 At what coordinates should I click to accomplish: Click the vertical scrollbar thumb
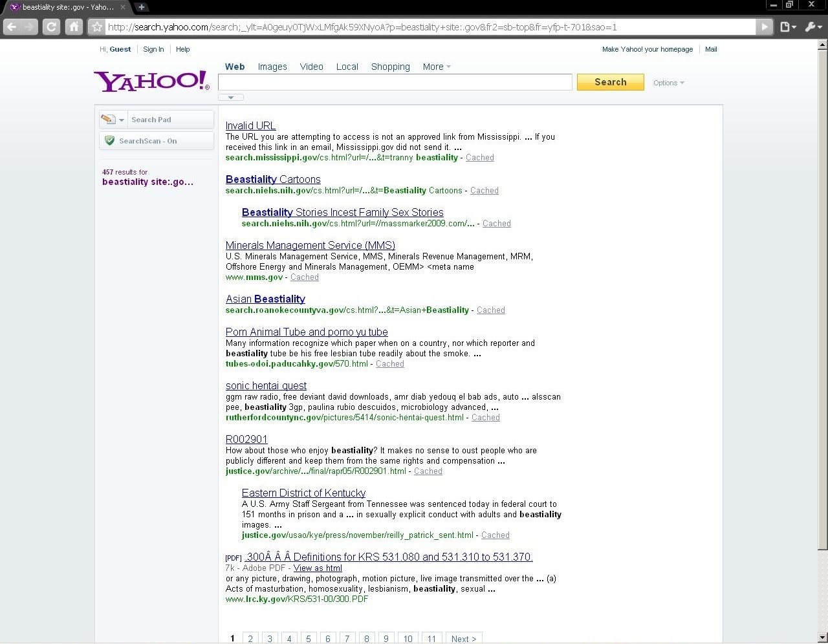822,300
